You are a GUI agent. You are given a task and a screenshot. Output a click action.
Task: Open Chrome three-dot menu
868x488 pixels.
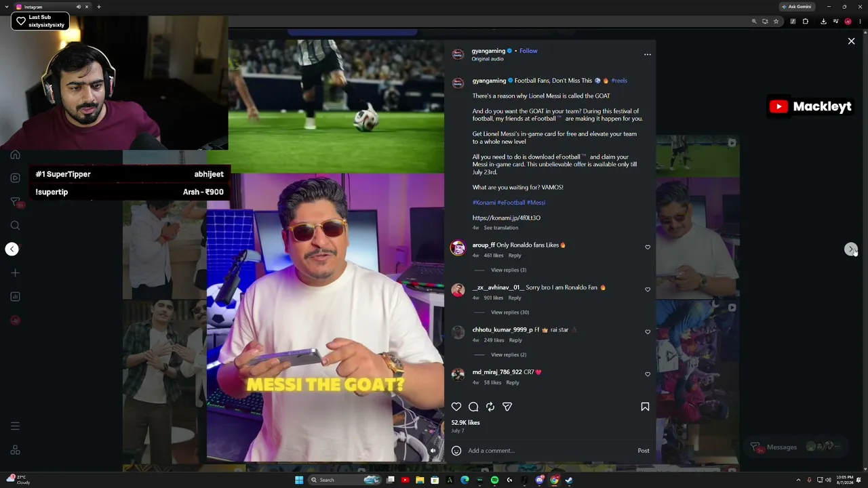860,21
